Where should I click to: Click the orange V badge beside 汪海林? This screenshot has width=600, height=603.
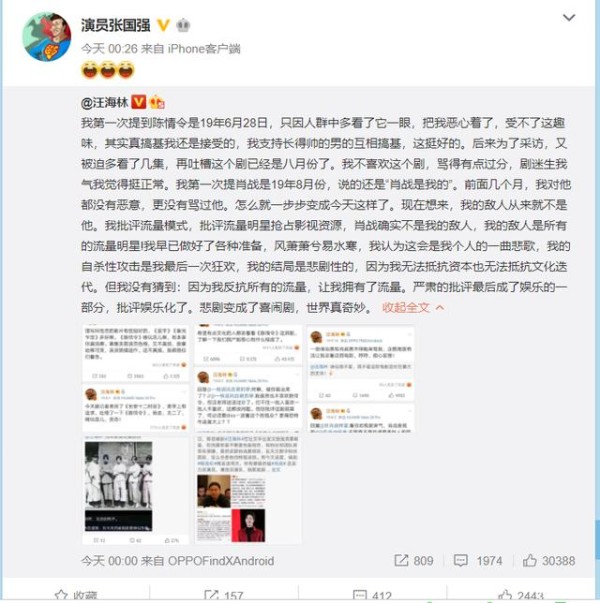[x=138, y=102]
